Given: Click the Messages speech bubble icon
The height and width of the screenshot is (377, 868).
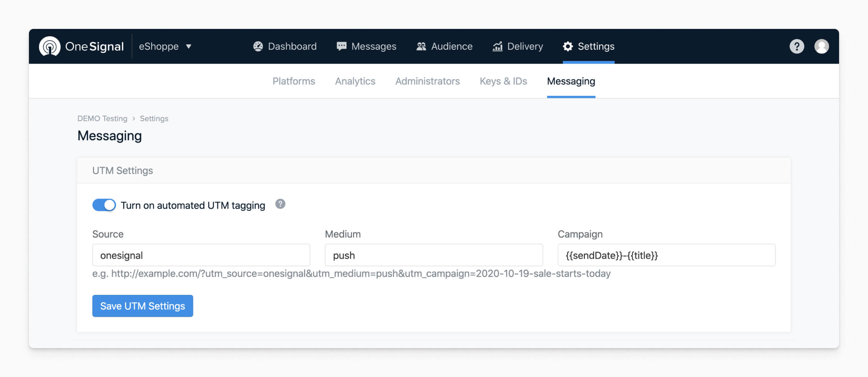Looking at the screenshot, I should [341, 46].
